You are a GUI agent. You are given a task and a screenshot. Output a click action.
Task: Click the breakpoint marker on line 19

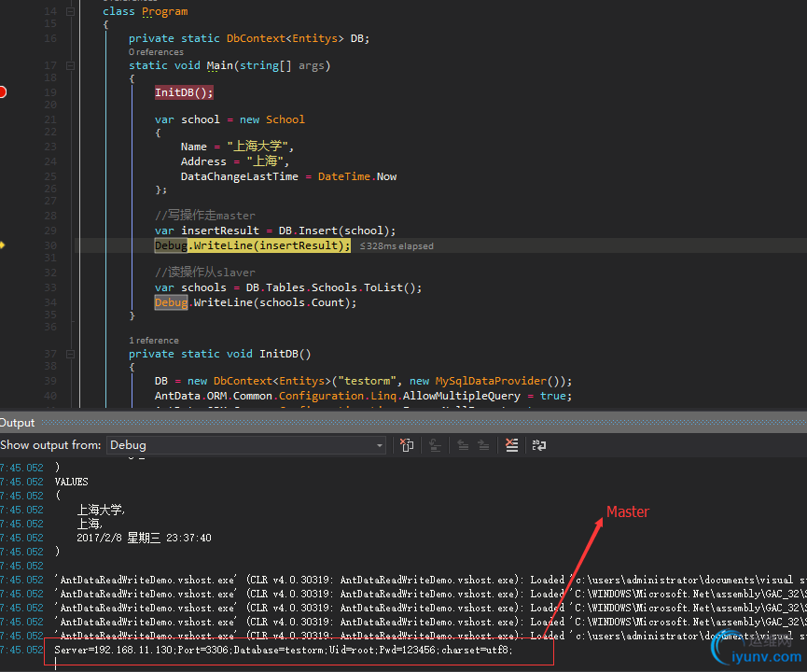(x=2, y=92)
